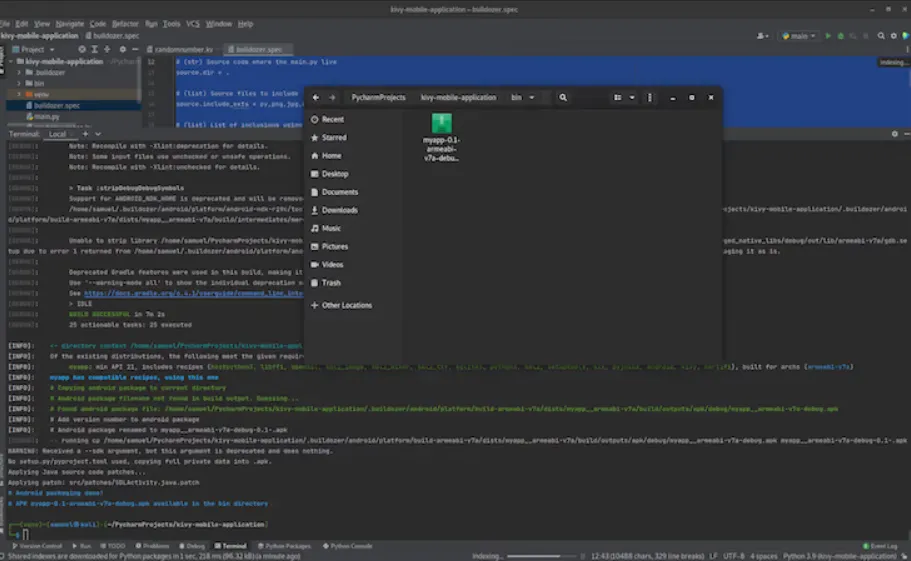Open the file manager three-dot menu

(x=650, y=98)
